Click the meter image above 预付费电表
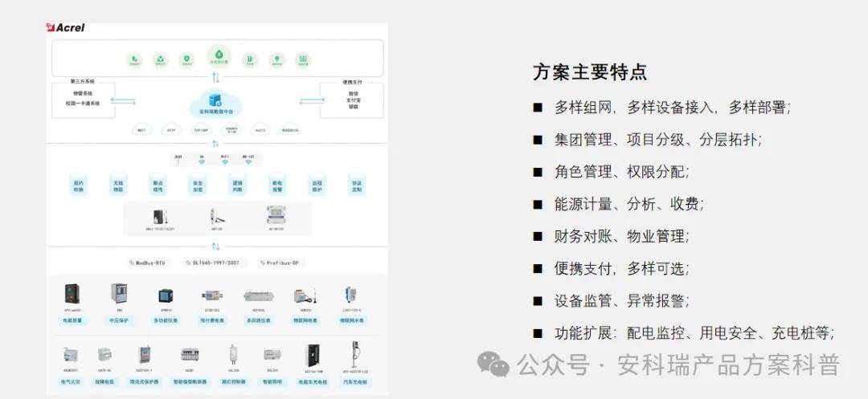 (x=211, y=296)
